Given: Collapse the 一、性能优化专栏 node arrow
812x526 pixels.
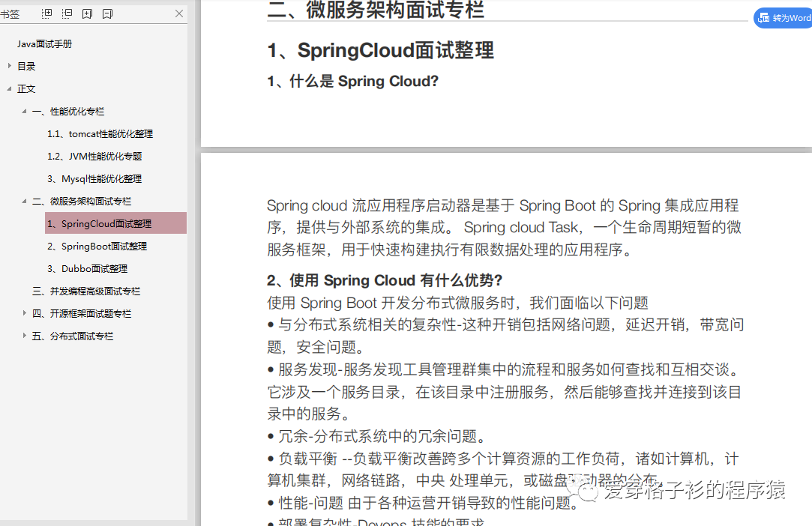Looking at the screenshot, I should [x=24, y=112].
